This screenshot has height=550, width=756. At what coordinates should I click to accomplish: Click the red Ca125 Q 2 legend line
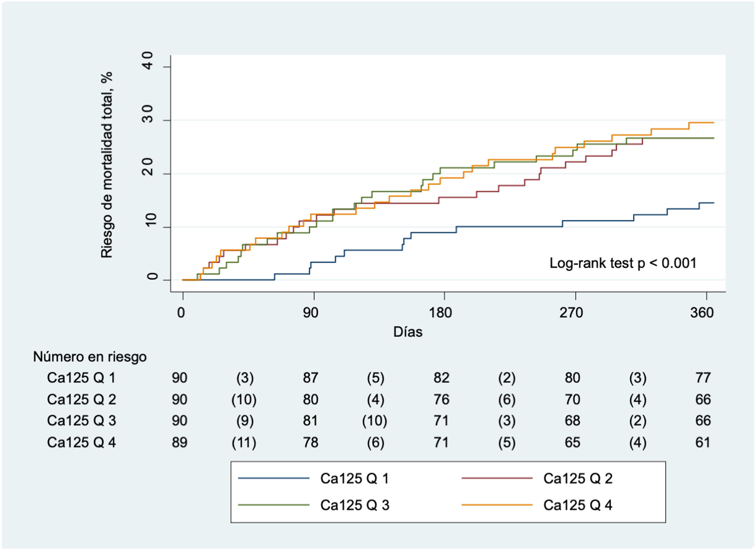click(x=497, y=478)
